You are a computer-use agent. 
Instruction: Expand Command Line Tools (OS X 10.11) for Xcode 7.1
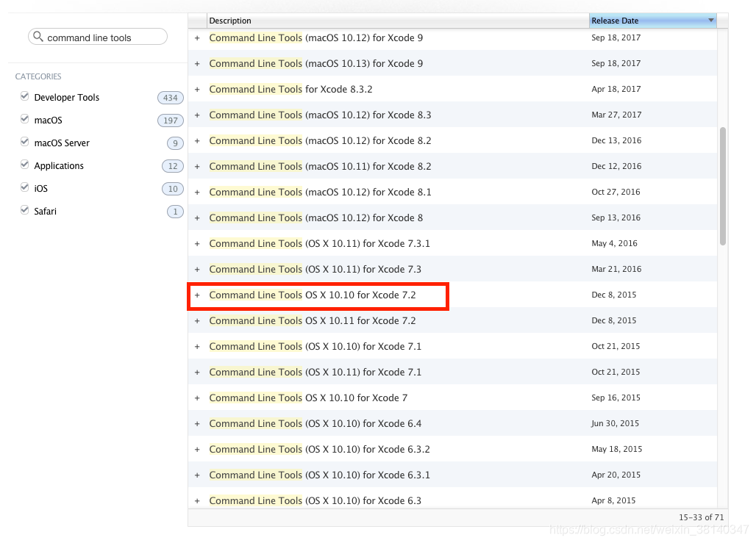(197, 373)
